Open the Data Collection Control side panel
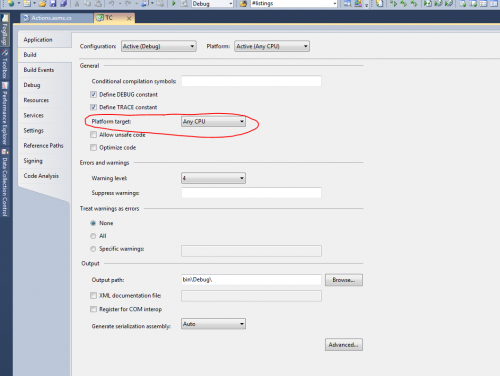This screenshot has width=500, height=376. [4, 183]
